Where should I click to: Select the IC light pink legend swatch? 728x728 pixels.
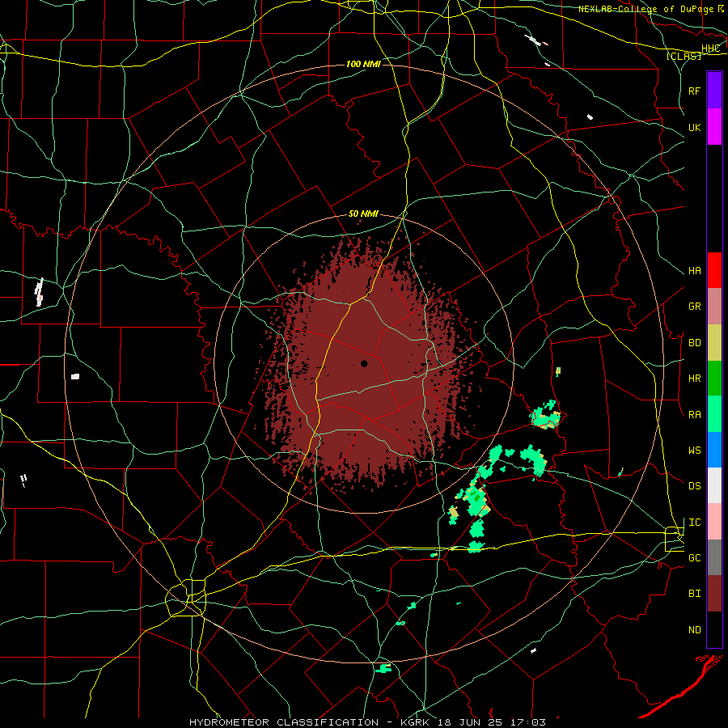point(714,522)
